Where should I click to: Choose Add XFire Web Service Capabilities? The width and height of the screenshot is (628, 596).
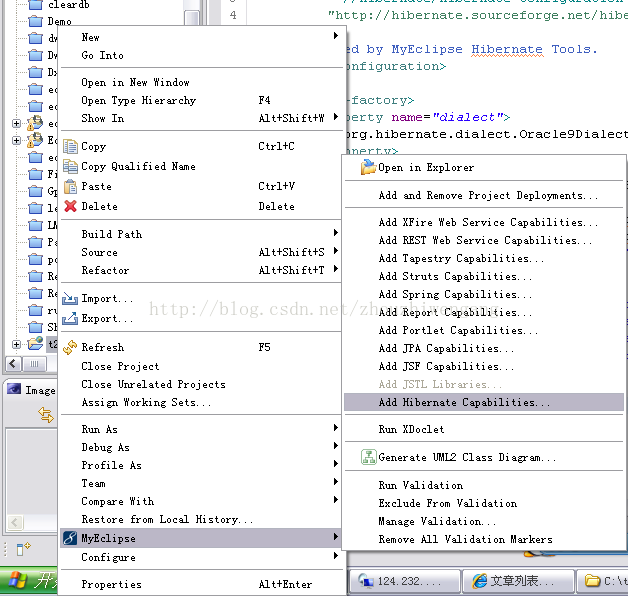tap(484, 222)
